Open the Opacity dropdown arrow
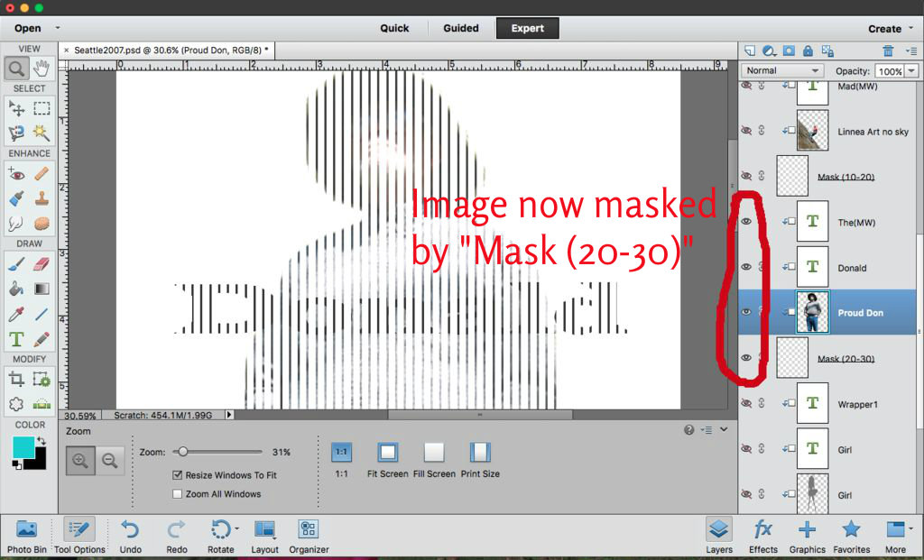This screenshot has height=560, width=924. (x=912, y=70)
